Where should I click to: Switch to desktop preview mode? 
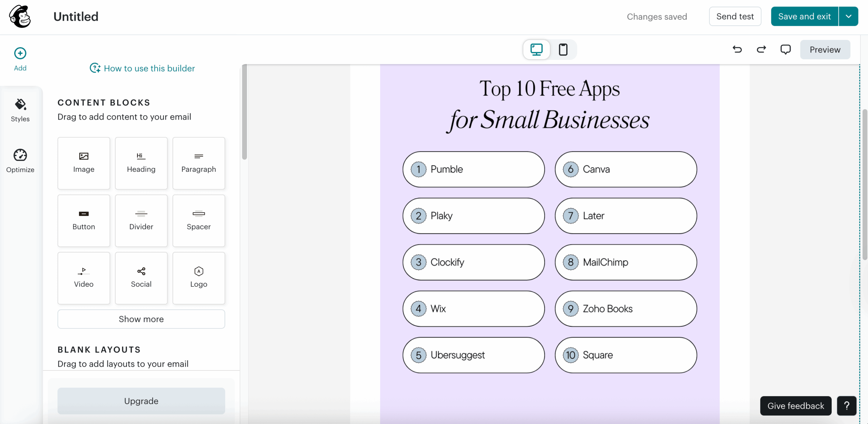tap(536, 49)
